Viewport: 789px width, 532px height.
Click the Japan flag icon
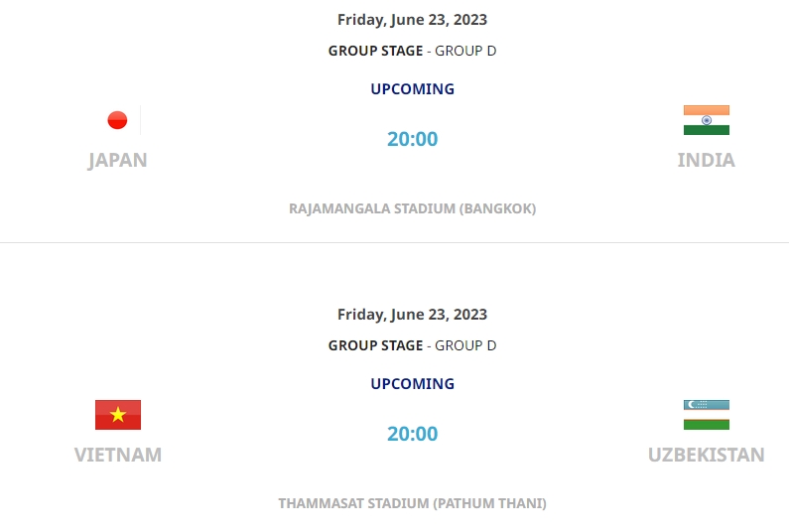pos(118,120)
